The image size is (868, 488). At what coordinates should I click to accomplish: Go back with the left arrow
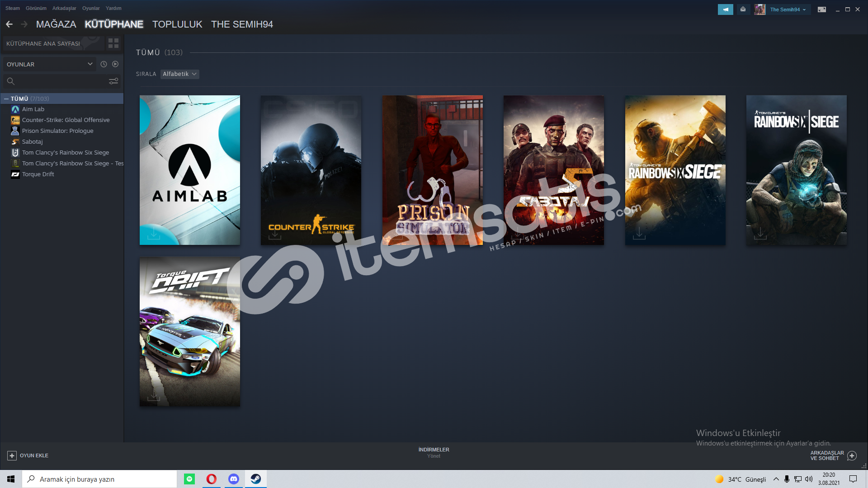coord(9,24)
